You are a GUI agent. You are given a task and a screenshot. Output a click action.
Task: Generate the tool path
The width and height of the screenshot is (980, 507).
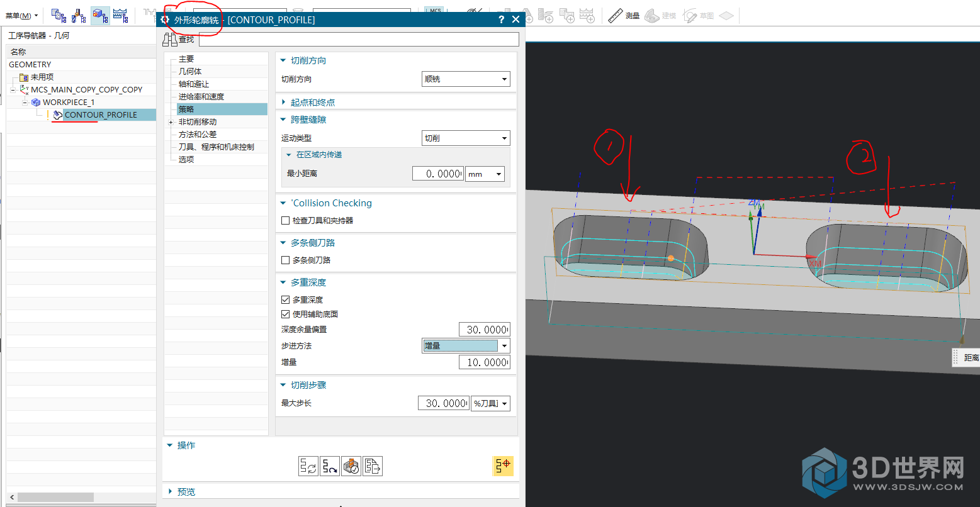tap(308, 466)
